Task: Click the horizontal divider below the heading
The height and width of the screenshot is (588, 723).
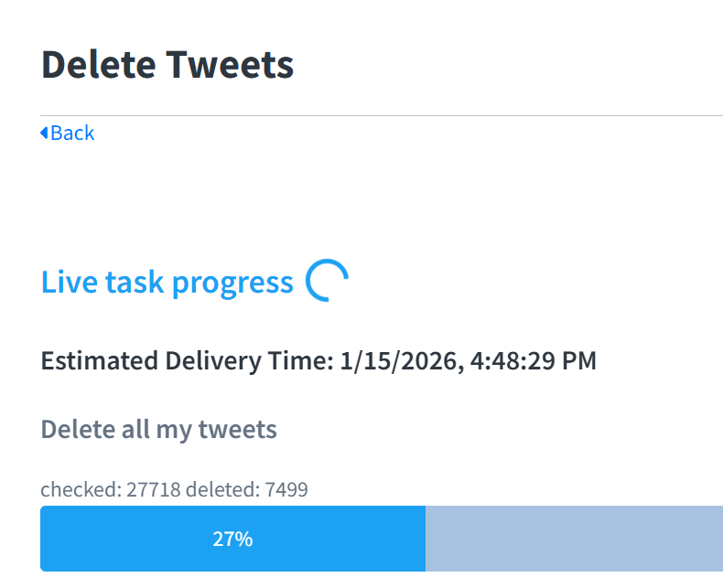Action: coord(382,116)
